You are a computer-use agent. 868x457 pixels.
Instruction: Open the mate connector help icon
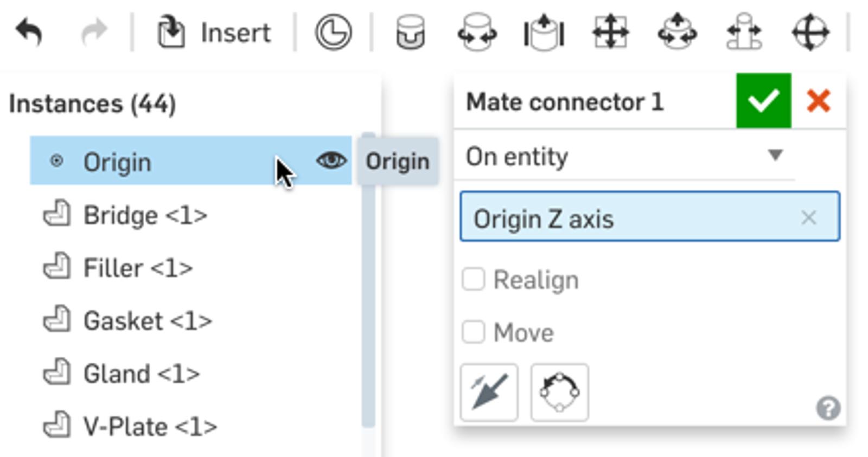[828, 408]
